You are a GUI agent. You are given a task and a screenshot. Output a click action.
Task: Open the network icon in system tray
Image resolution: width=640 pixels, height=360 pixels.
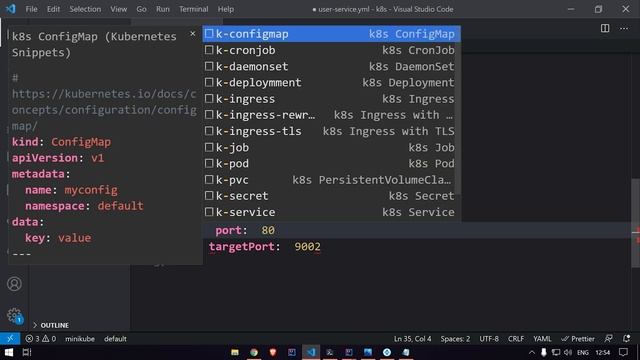tap(556, 352)
